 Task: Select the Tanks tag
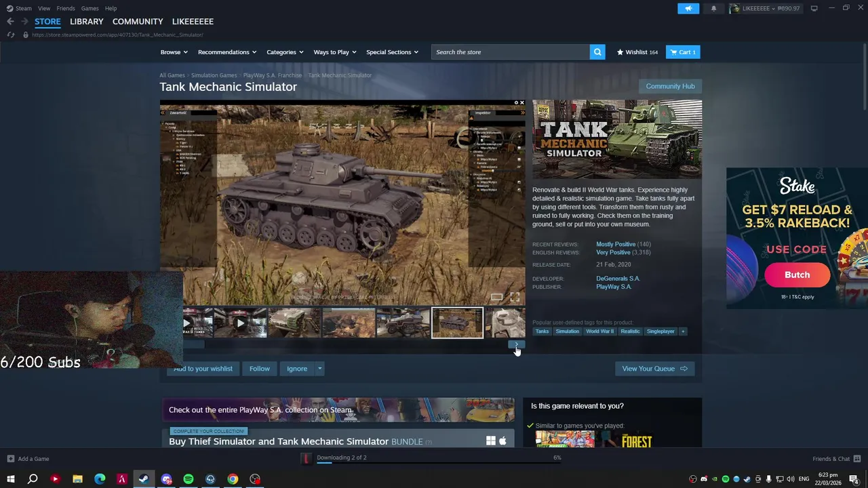tap(542, 331)
